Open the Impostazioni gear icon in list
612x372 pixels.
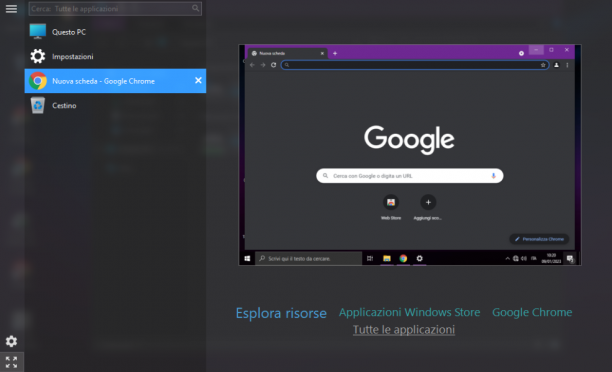pos(38,56)
